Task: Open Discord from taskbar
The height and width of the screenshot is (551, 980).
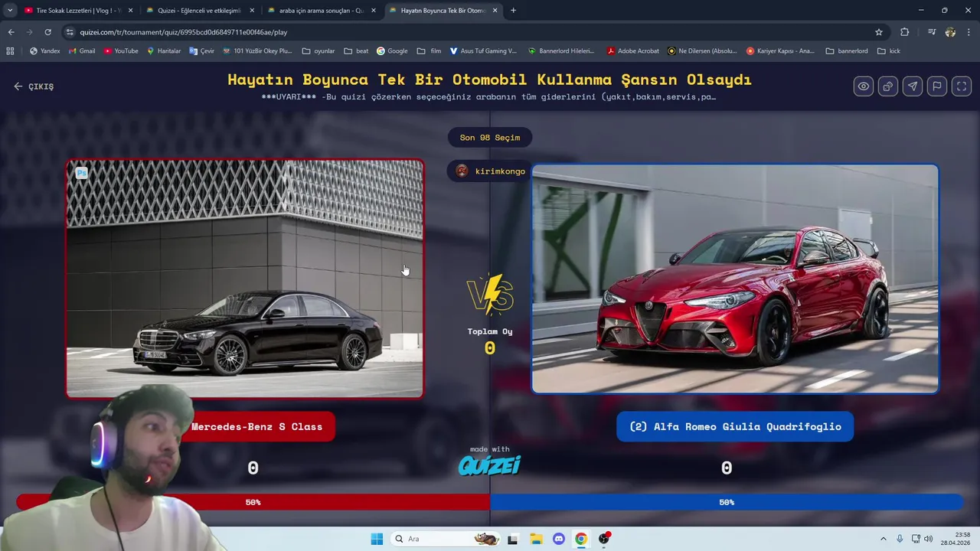Action: coord(558,539)
